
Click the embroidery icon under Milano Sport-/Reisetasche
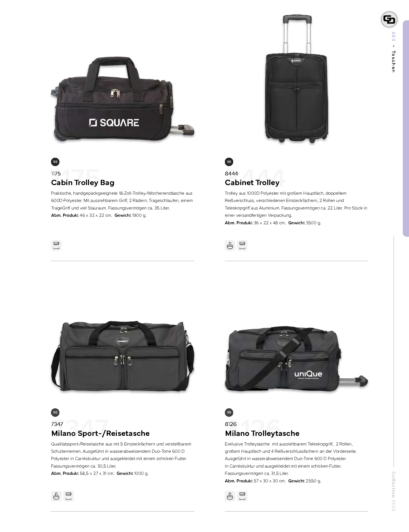tap(56, 496)
